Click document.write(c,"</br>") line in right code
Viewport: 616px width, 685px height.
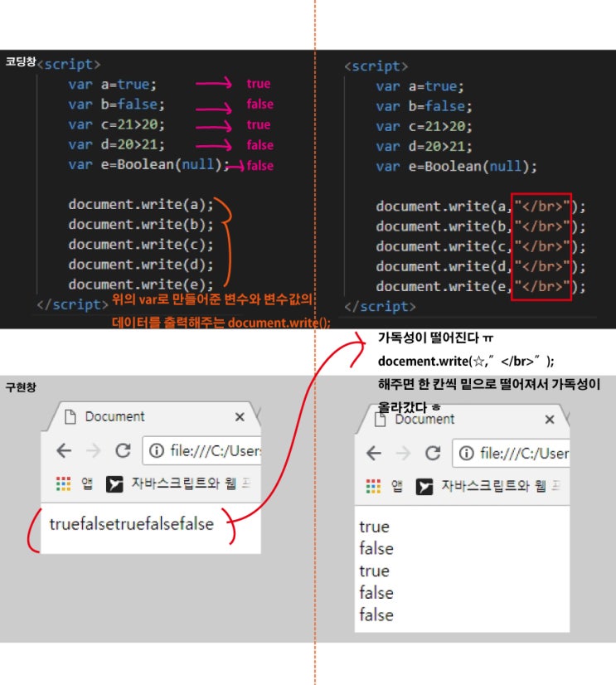click(481, 246)
